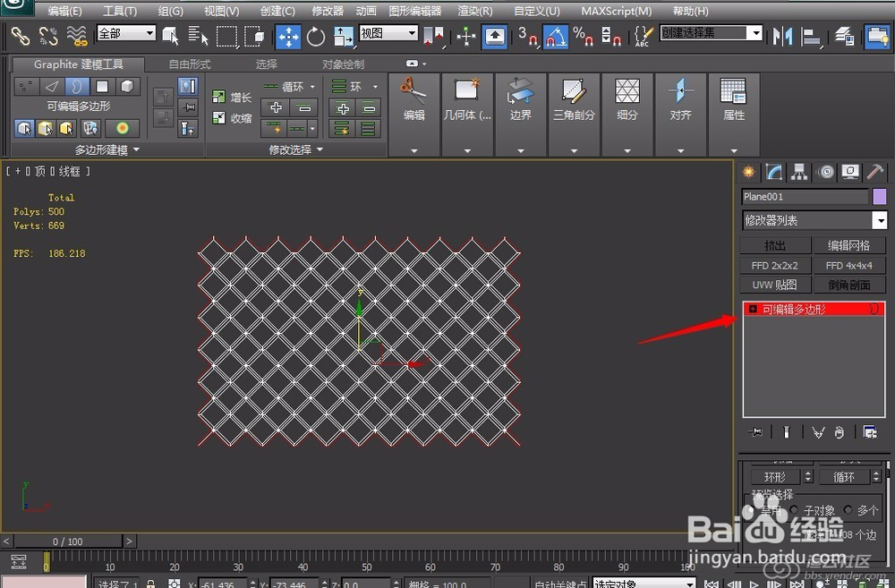Open the Modify command panel tab
895x588 pixels.
coord(774,172)
